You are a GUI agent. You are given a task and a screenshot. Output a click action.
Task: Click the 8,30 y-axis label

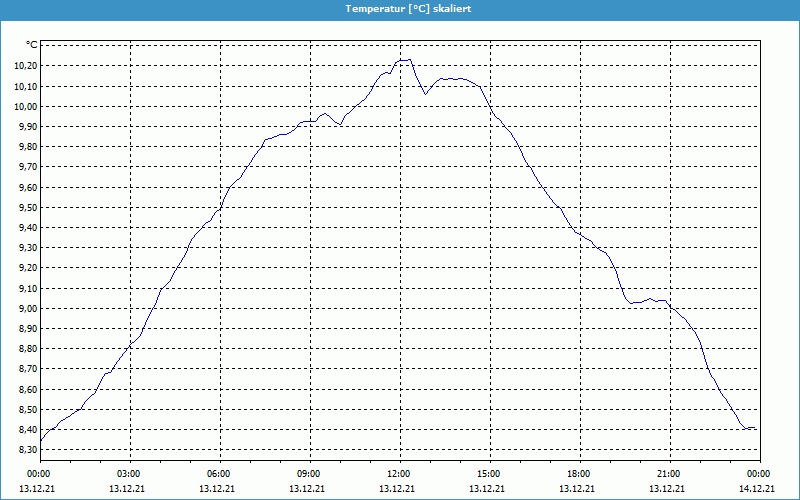[x=26, y=450]
